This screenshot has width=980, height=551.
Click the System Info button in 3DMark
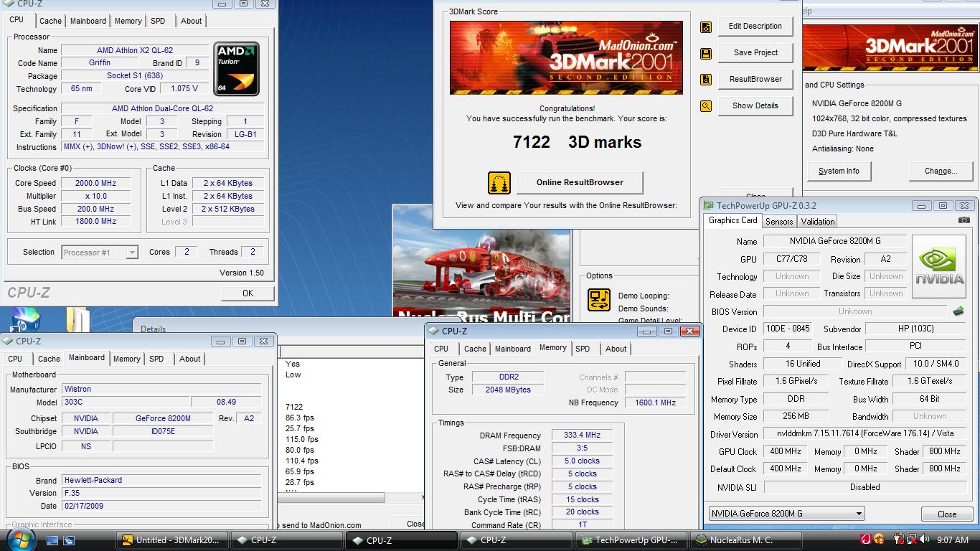click(839, 171)
